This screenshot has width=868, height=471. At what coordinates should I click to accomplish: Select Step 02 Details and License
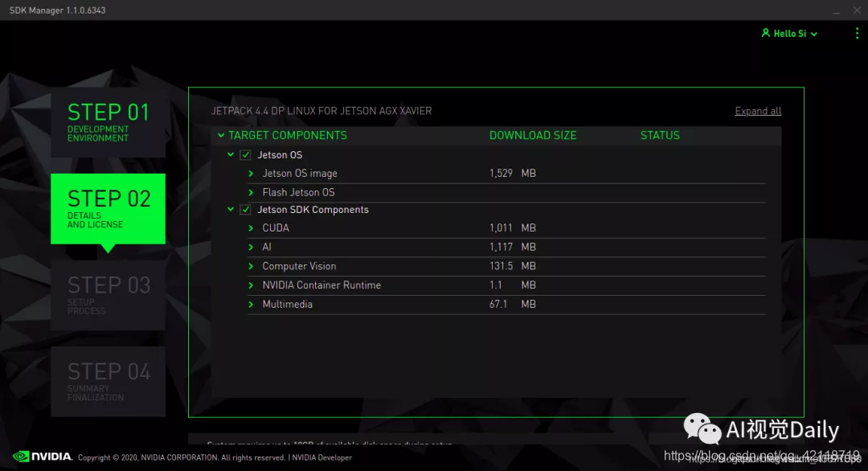tap(108, 209)
